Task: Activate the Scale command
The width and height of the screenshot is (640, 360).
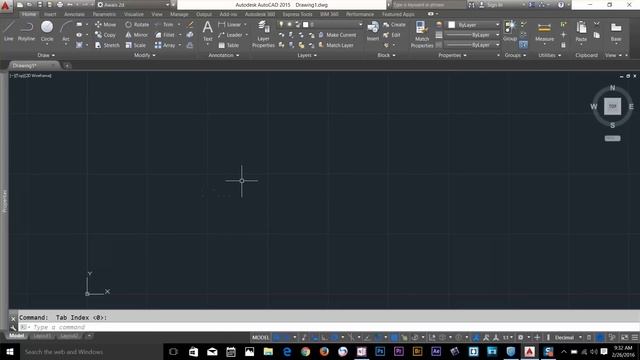Action: pos(136,45)
